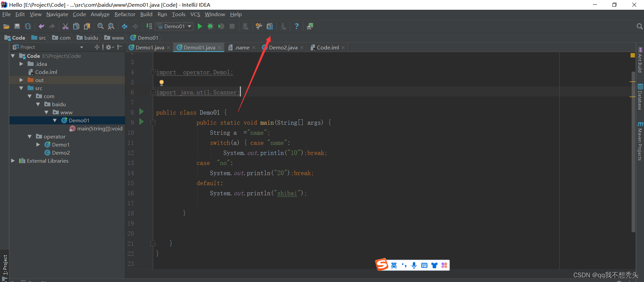Run class Demo01 from gutter arrow
644x282 pixels.
tap(141, 112)
